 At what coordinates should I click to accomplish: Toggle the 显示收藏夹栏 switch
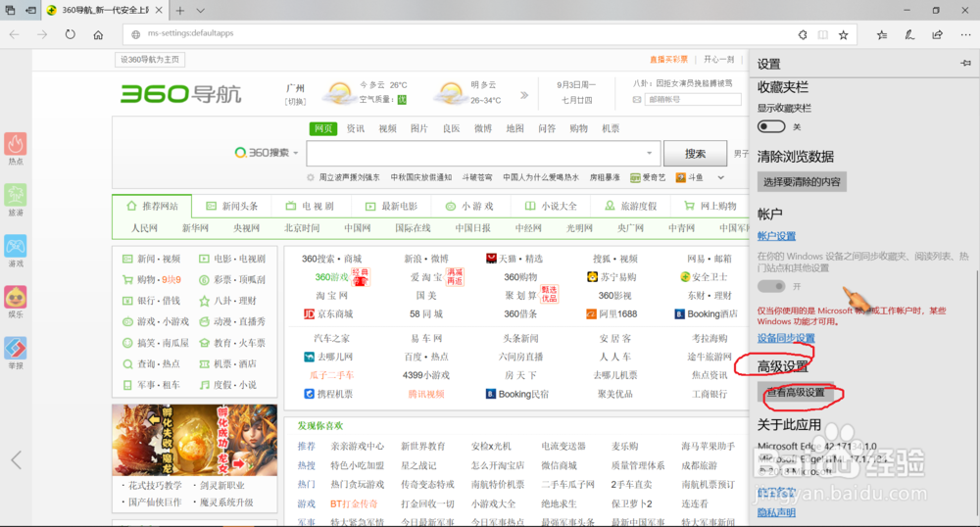771,126
